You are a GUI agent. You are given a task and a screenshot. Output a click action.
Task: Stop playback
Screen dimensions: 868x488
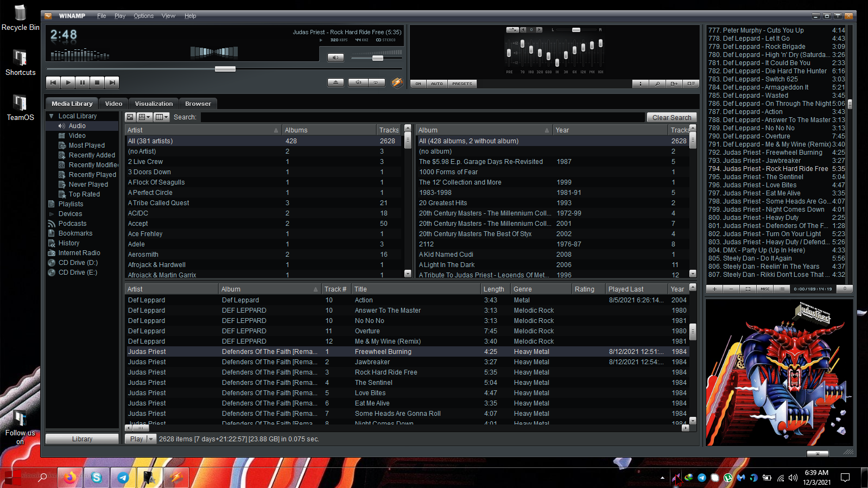coord(97,83)
